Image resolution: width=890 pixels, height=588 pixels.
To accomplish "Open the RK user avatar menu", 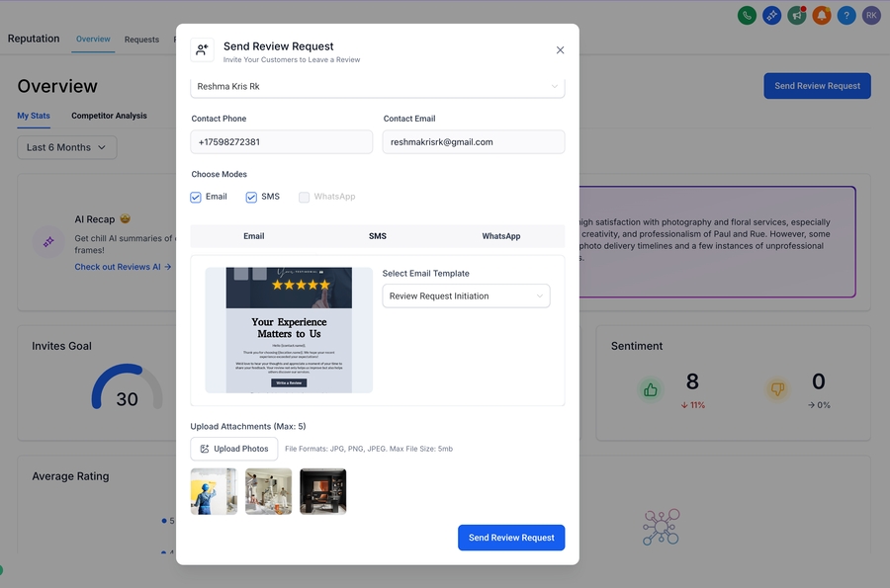I will click(x=871, y=15).
